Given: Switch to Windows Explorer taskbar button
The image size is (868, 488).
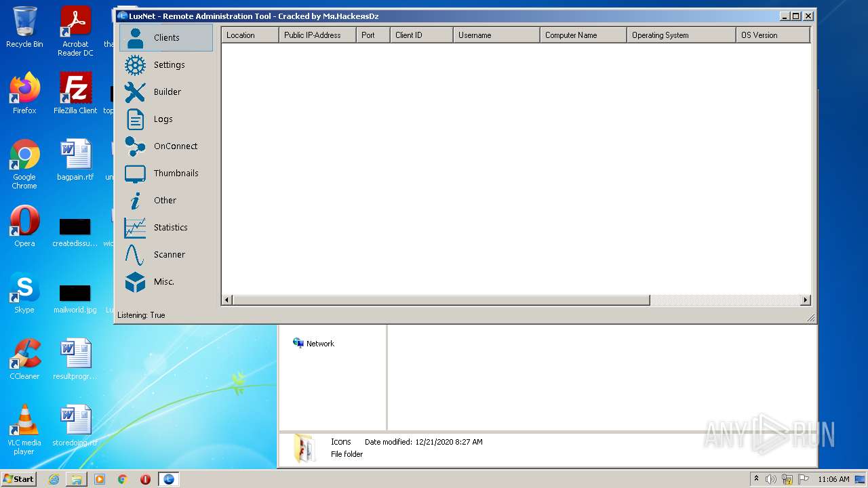Looking at the screenshot, I should (77, 479).
